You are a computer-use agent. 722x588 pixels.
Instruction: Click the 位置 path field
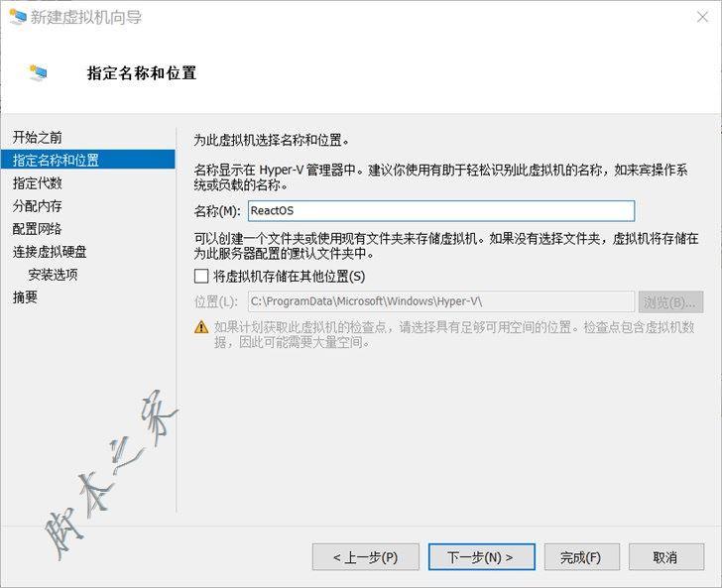click(x=441, y=301)
